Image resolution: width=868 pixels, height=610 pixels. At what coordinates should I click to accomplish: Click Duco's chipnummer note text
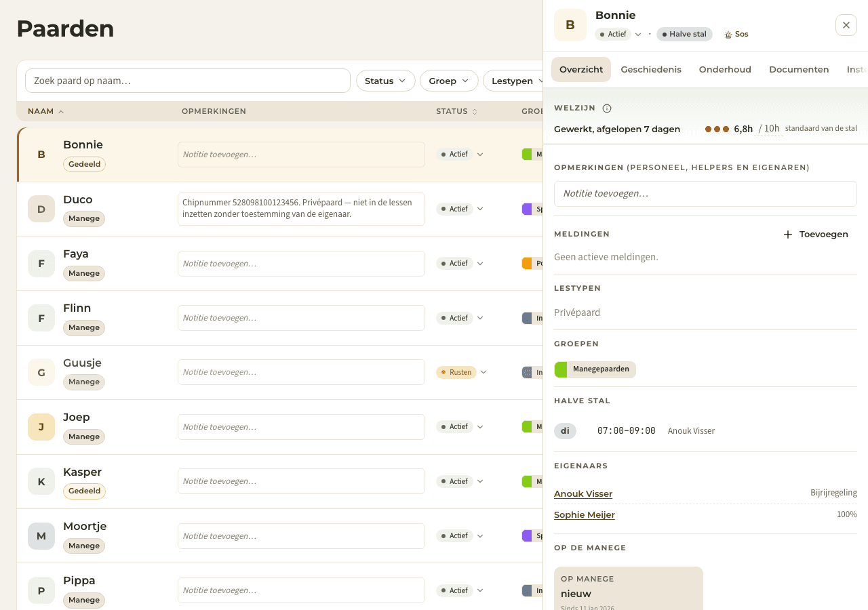[301, 209]
